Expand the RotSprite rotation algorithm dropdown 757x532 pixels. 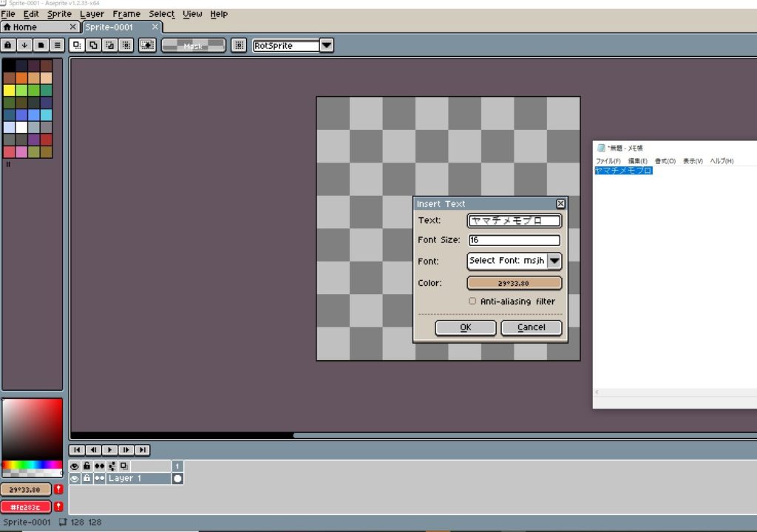[x=326, y=46]
